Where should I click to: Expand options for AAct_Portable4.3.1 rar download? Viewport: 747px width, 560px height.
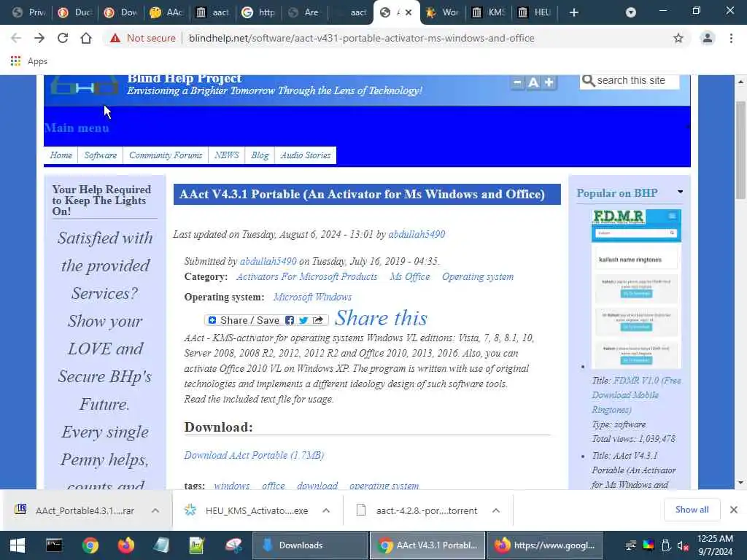[x=155, y=510]
